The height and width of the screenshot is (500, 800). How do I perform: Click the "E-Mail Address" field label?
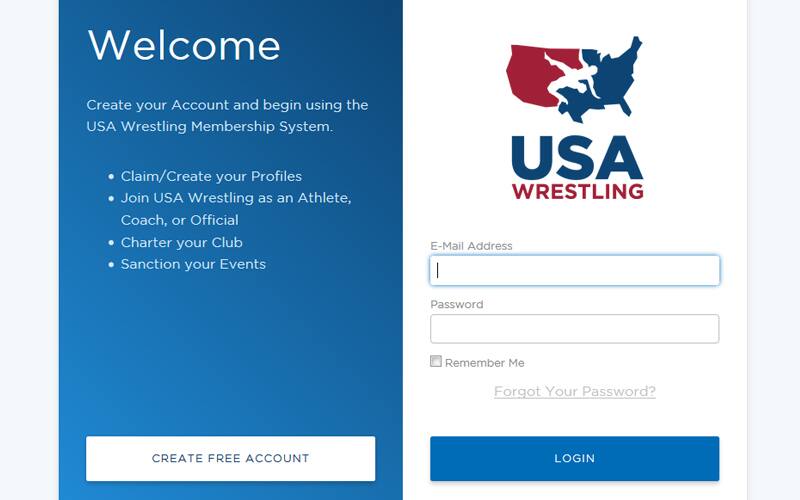pyautogui.click(x=471, y=246)
